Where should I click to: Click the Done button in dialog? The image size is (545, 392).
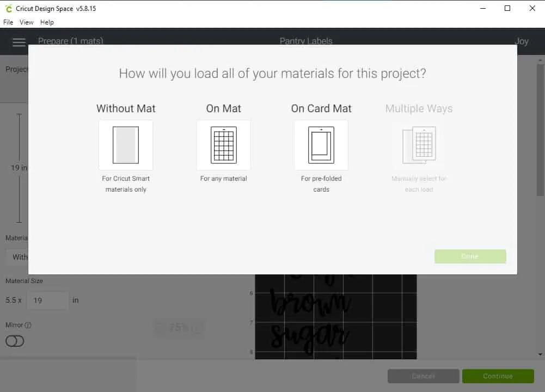point(470,256)
